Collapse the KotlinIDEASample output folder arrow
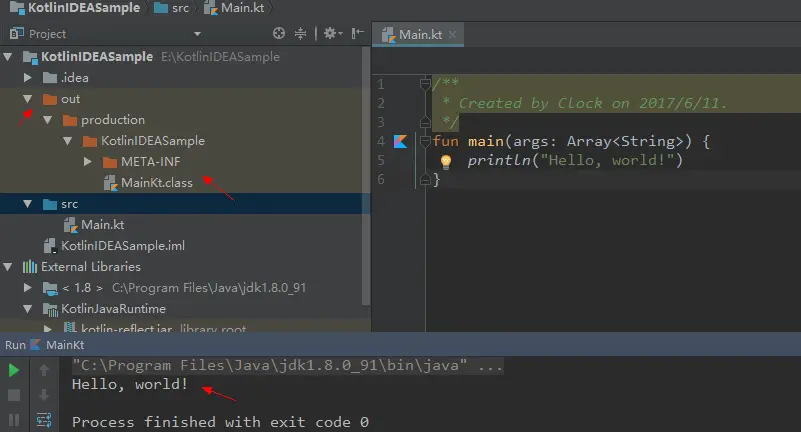This screenshot has height=432, width=801. pyautogui.click(x=67, y=141)
